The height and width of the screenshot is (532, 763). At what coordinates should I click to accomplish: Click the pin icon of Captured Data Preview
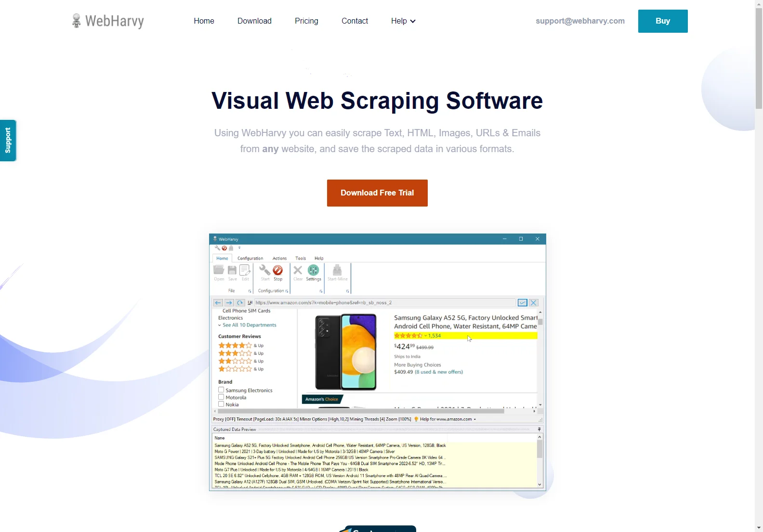click(x=539, y=429)
